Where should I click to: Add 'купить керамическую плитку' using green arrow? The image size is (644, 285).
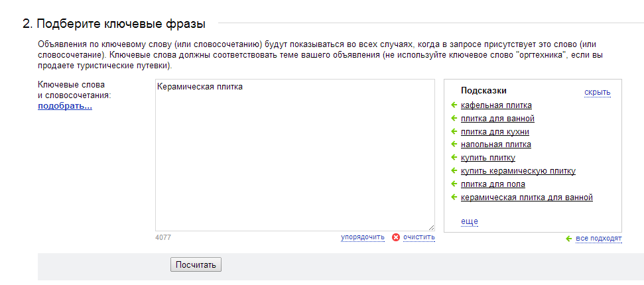point(454,170)
